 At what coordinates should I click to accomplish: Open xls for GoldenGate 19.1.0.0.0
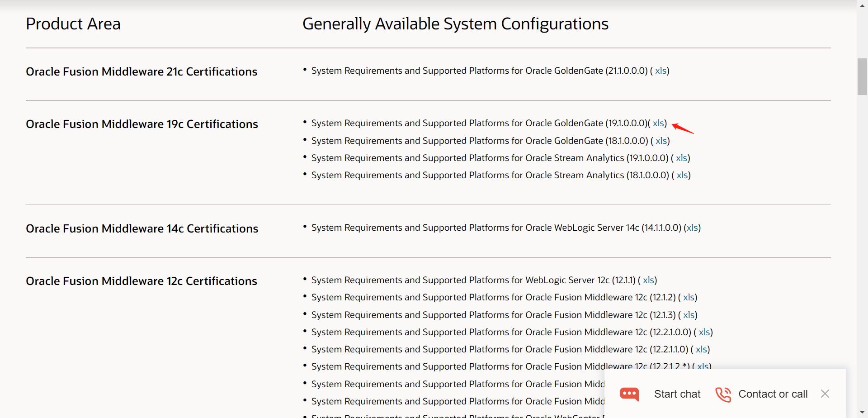(658, 123)
